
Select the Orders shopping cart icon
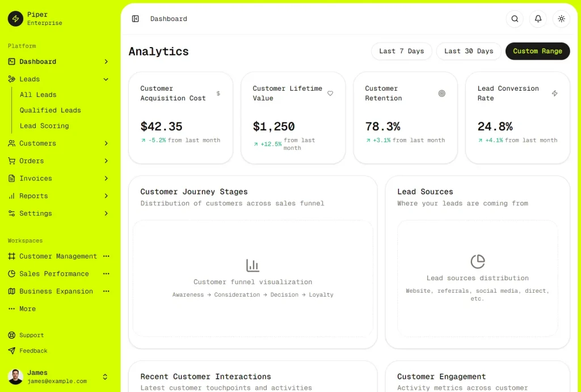(x=11, y=161)
